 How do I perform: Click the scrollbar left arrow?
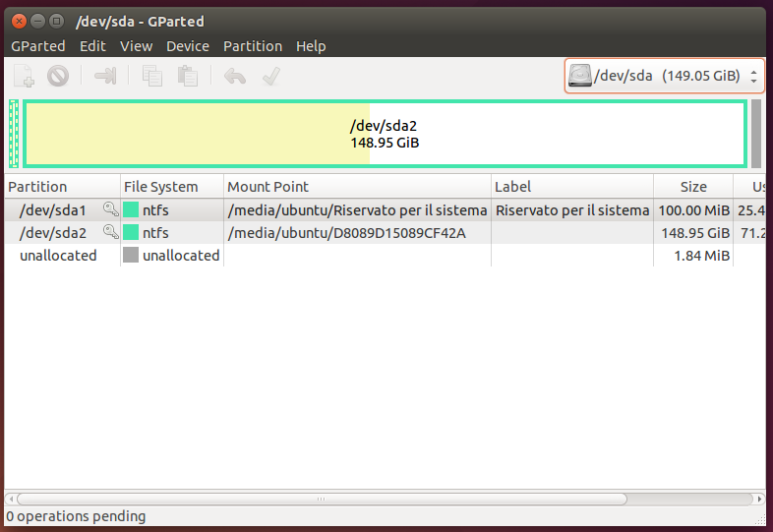(x=11, y=499)
